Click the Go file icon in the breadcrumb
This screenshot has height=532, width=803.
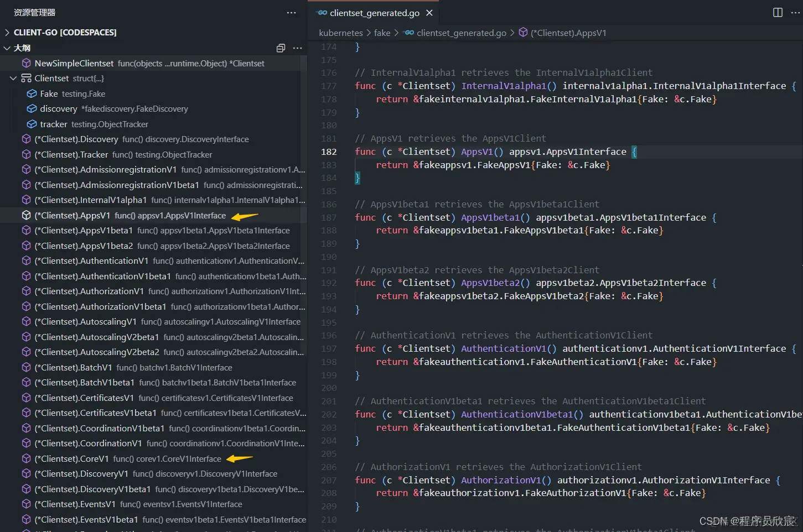point(409,33)
